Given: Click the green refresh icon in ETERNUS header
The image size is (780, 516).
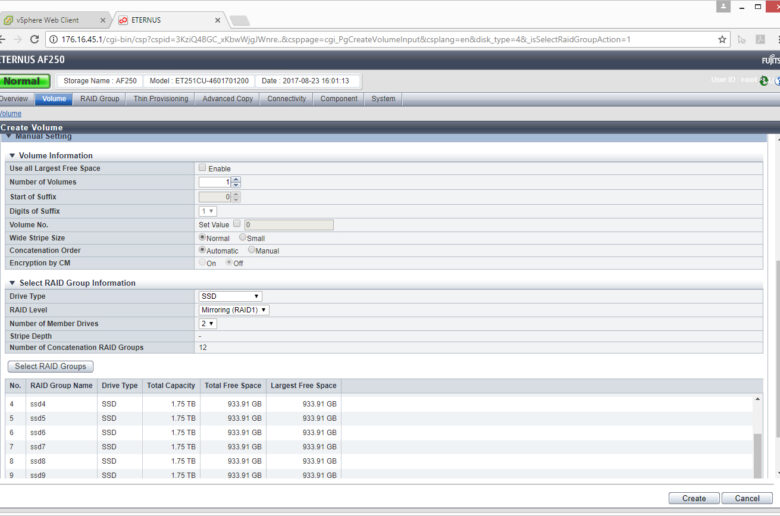Looking at the screenshot, I should [x=764, y=81].
